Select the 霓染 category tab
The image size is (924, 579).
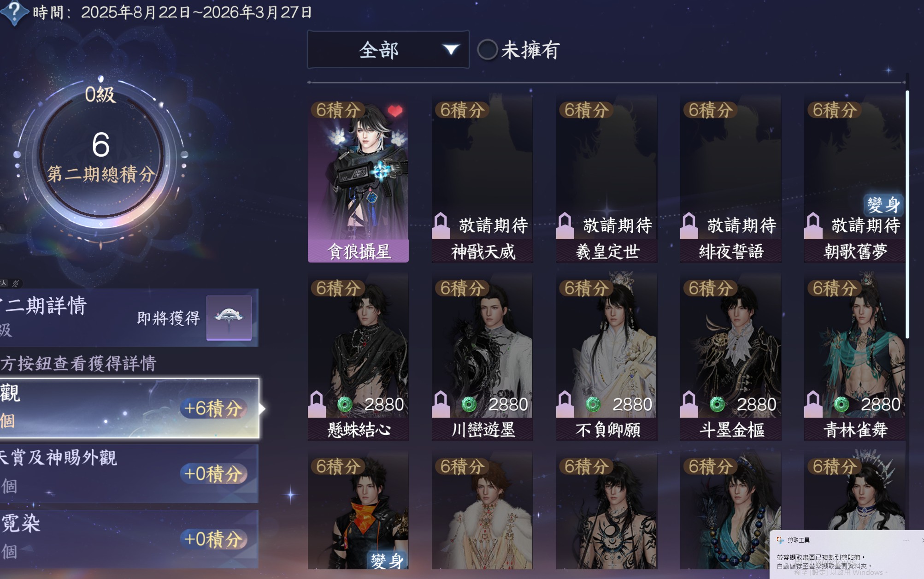tap(129, 538)
